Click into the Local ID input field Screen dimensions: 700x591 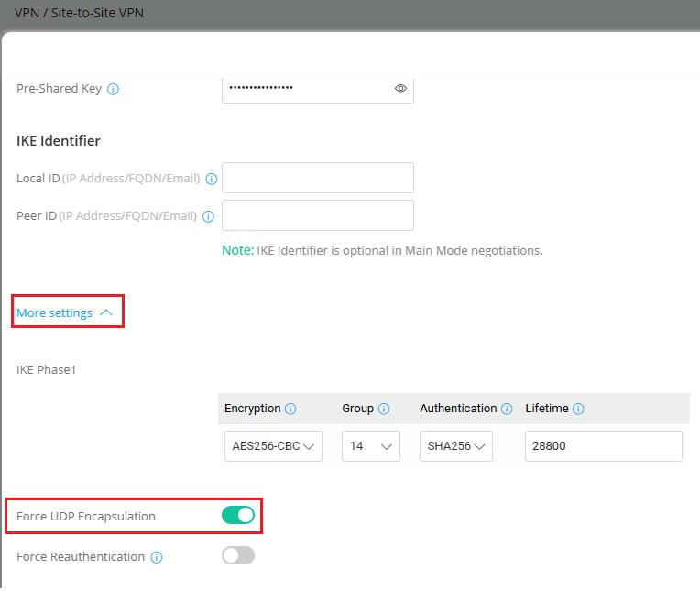click(x=317, y=178)
